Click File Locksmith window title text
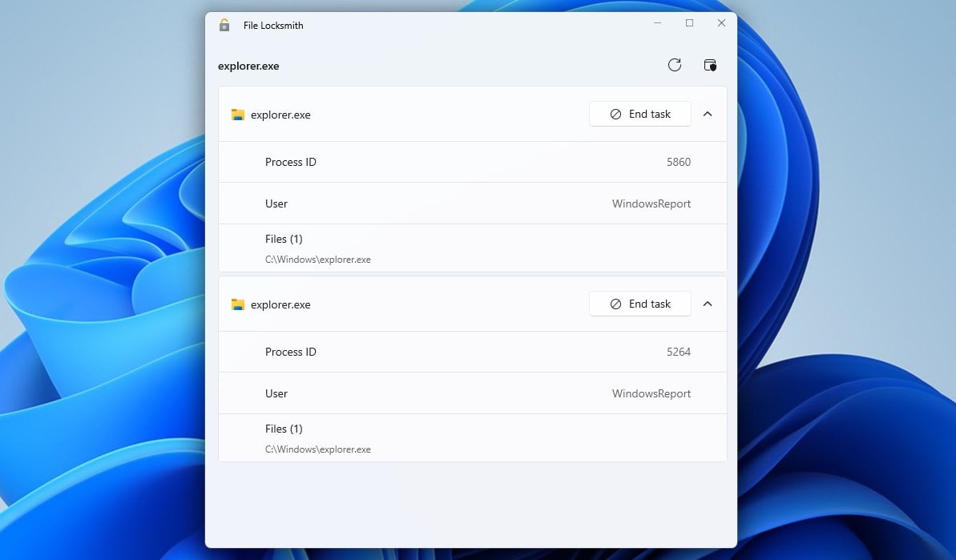 [273, 26]
